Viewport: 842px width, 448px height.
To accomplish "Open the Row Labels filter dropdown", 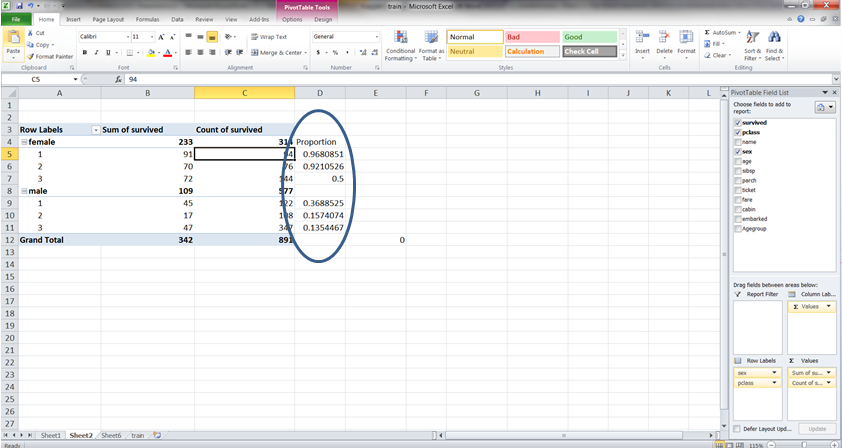I will (x=95, y=130).
